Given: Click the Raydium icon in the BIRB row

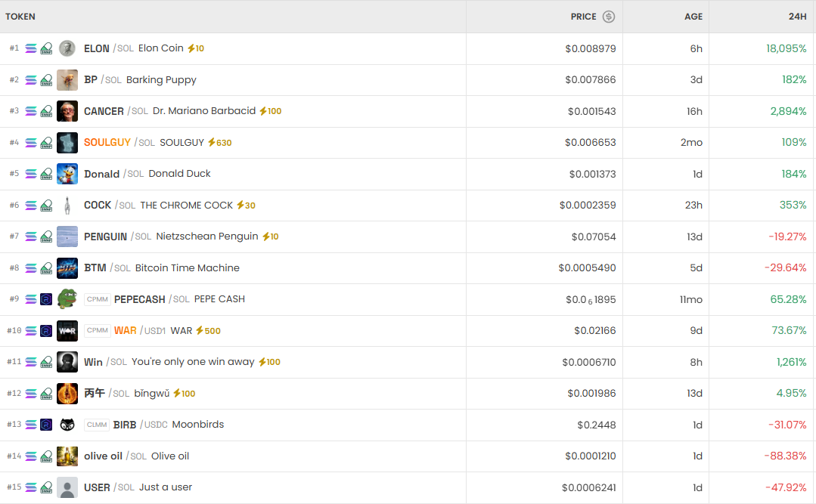Looking at the screenshot, I should (x=46, y=425).
